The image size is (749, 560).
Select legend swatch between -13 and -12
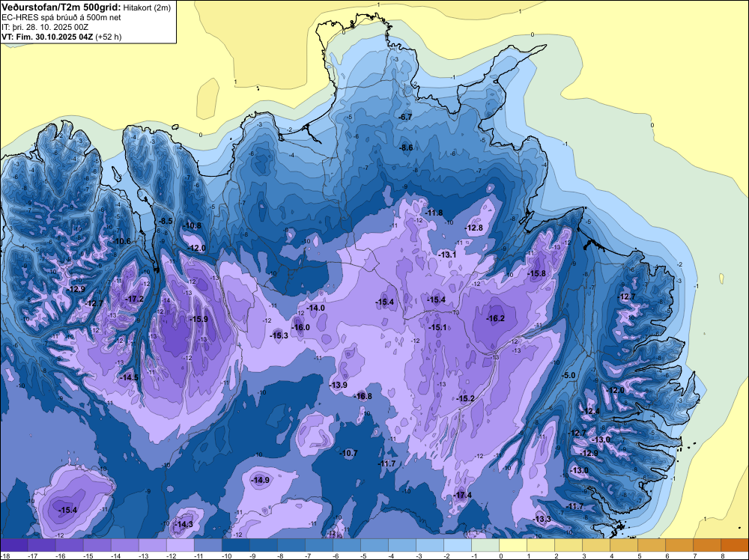point(152,545)
